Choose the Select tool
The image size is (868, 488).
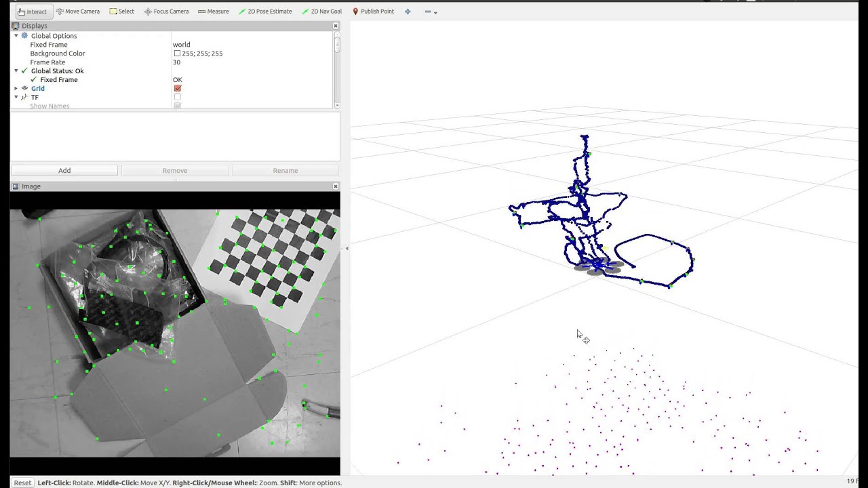(122, 12)
